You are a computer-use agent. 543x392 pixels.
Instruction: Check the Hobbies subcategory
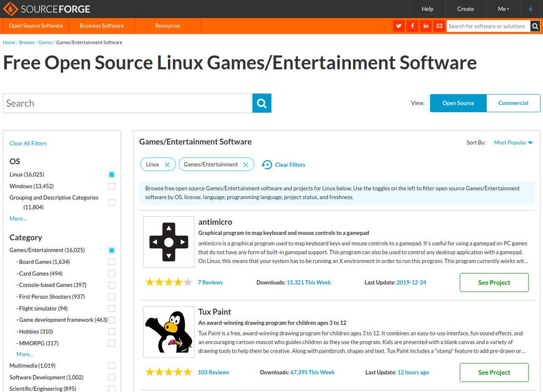[112, 331]
